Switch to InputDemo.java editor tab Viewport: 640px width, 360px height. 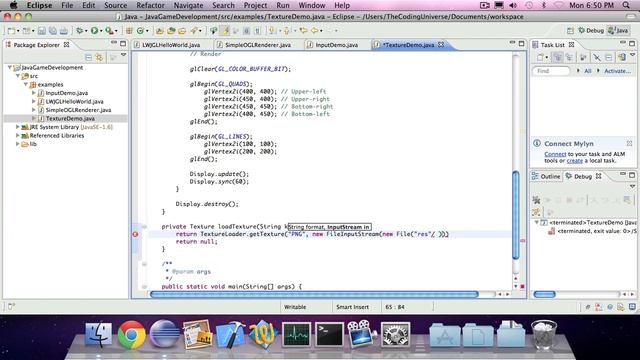tap(336, 45)
